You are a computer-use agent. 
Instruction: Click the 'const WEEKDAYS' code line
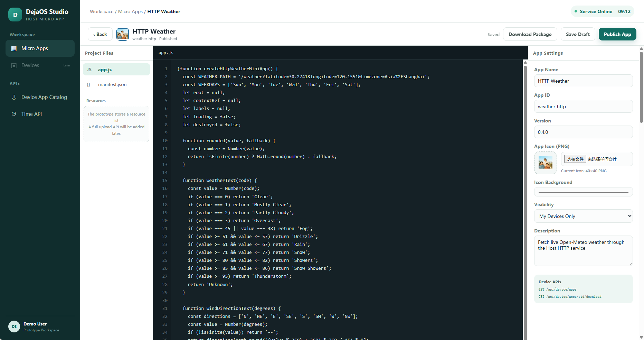(x=272, y=85)
